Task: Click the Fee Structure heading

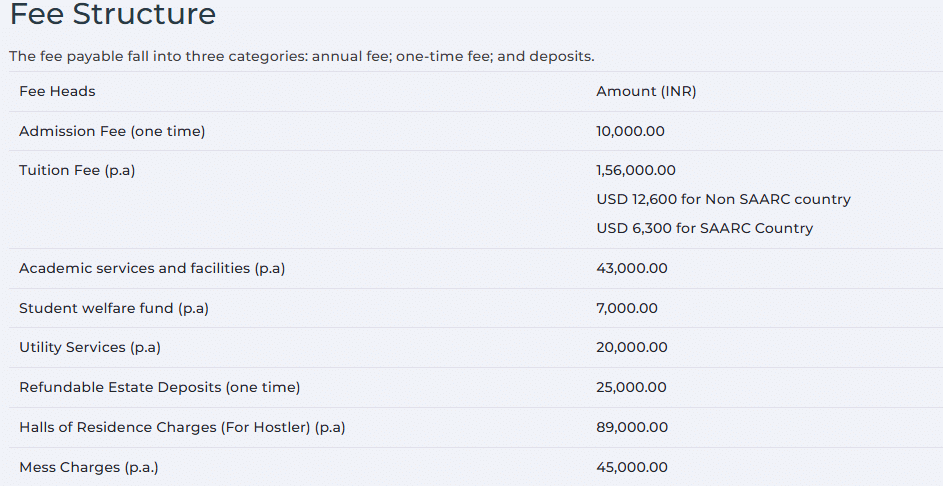Action: (112, 15)
